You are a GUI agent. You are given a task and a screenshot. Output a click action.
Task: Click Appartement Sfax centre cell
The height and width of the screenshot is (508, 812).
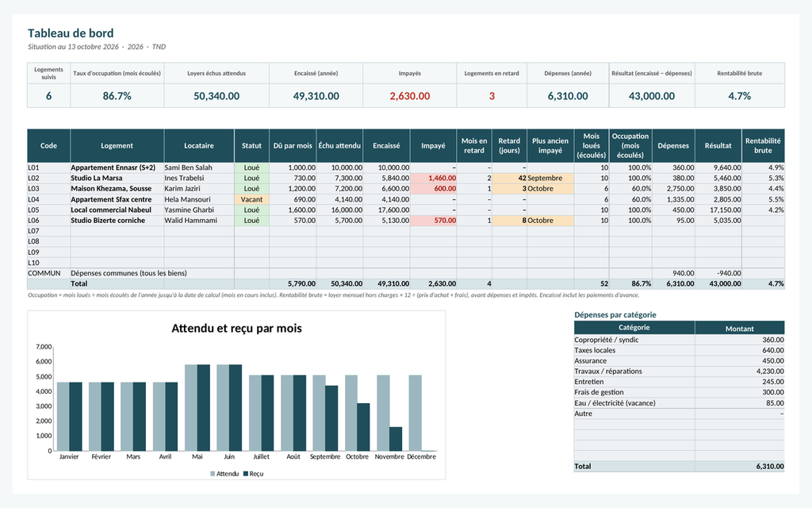click(x=117, y=199)
